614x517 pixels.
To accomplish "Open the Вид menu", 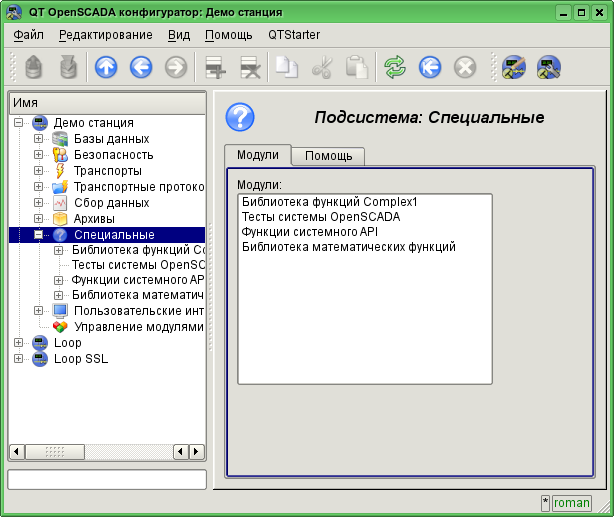I will 179,35.
